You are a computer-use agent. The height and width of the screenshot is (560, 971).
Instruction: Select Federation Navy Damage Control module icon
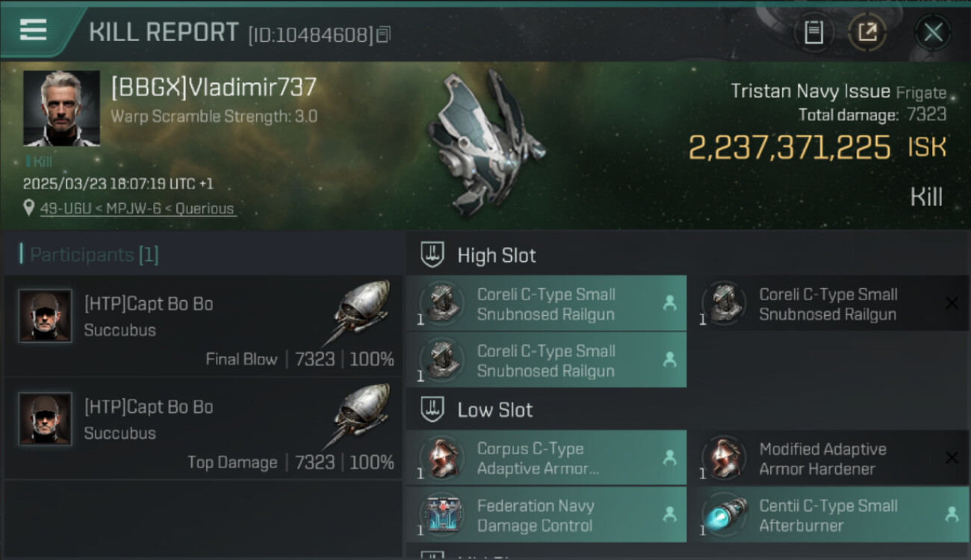coord(441,515)
